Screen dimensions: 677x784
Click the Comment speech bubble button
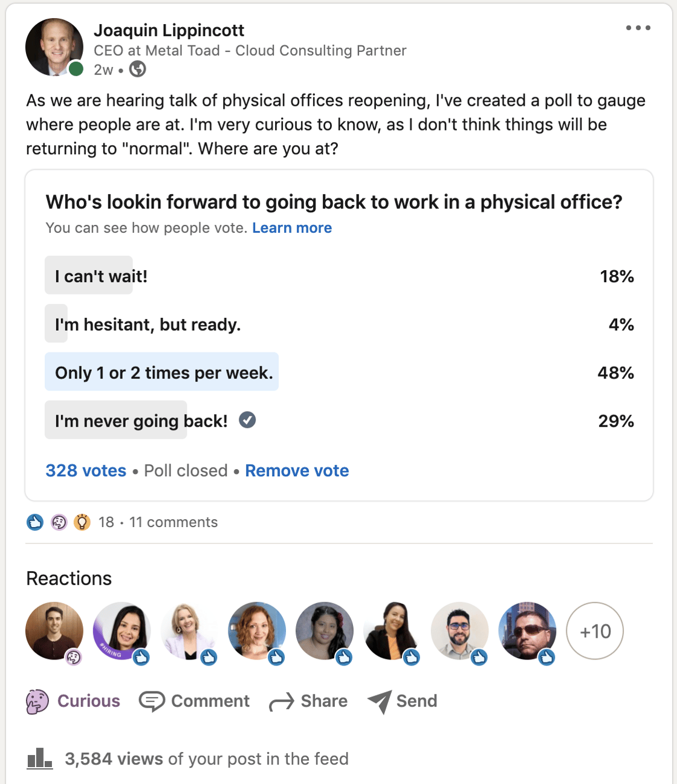[194, 701]
